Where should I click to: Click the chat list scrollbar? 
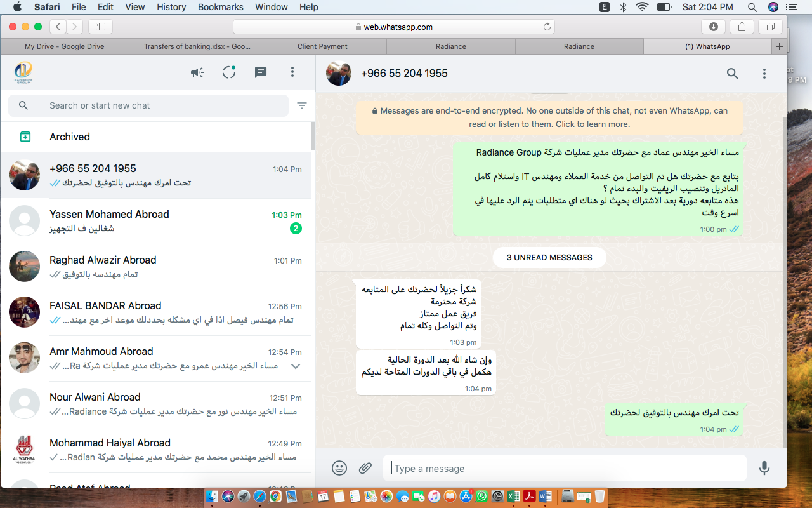(313, 137)
